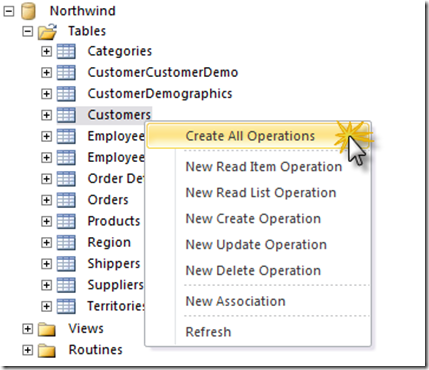The image size is (429, 370).
Task: Expand the Products table node
Action: tap(47, 221)
